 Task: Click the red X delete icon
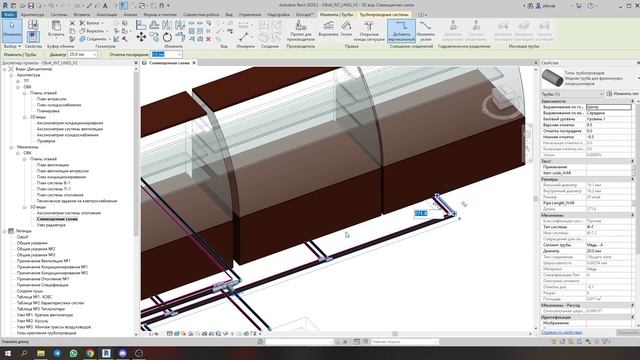(x=208, y=39)
